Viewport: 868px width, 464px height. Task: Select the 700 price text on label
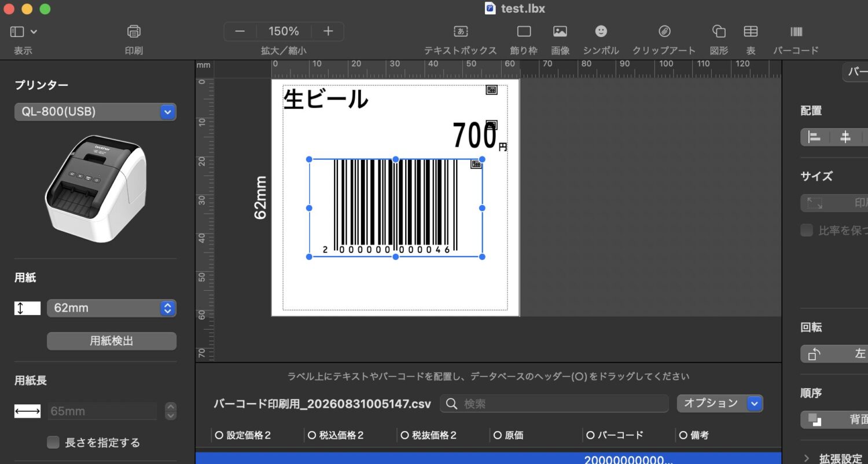[x=475, y=136]
